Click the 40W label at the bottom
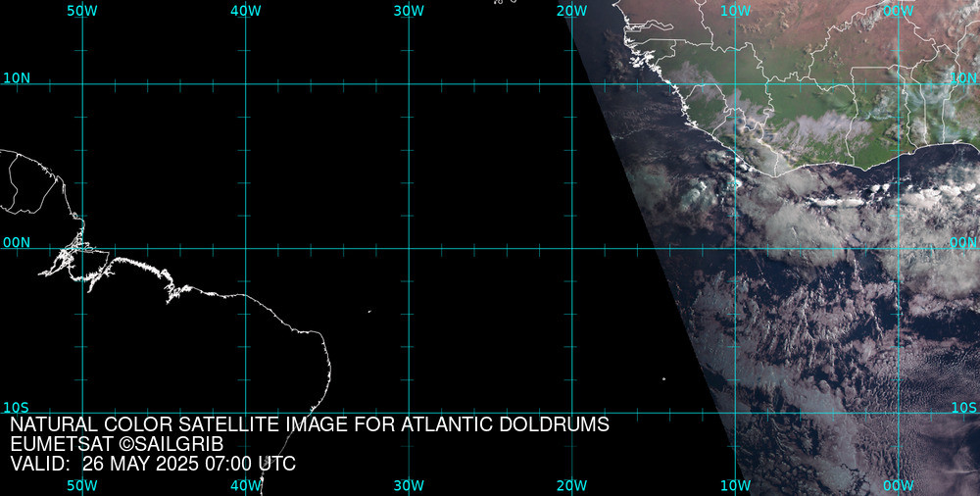This screenshot has height=496, width=980. click(x=246, y=486)
